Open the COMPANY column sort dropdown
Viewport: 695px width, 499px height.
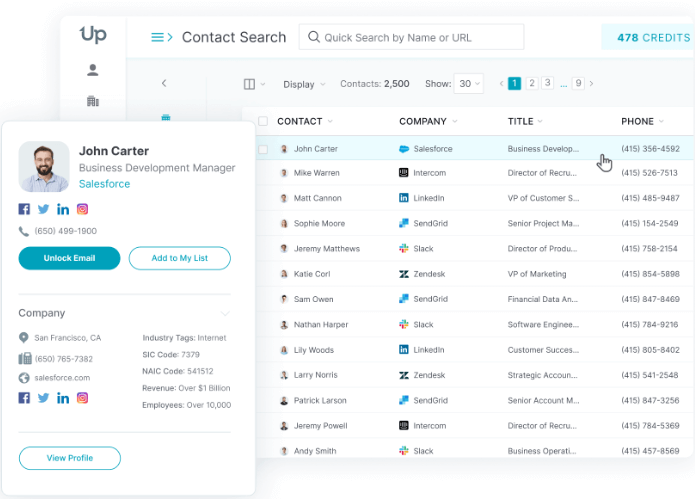click(x=454, y=121)
